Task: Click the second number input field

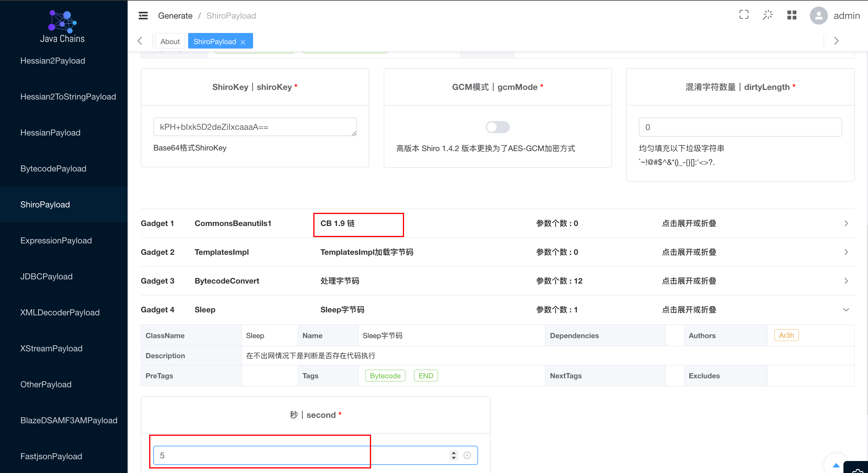Action: 316,455
